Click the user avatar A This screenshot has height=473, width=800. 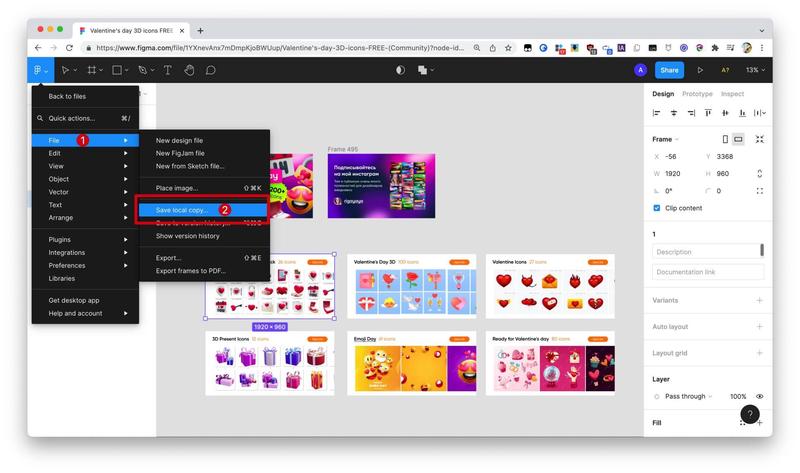[x=640, y=70]
